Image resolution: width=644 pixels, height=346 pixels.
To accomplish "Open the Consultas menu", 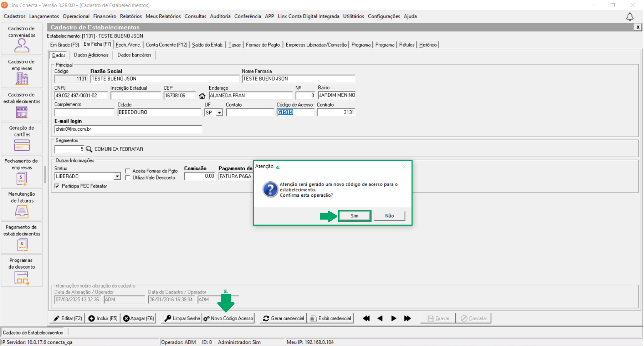I will (x=195, y=16).
